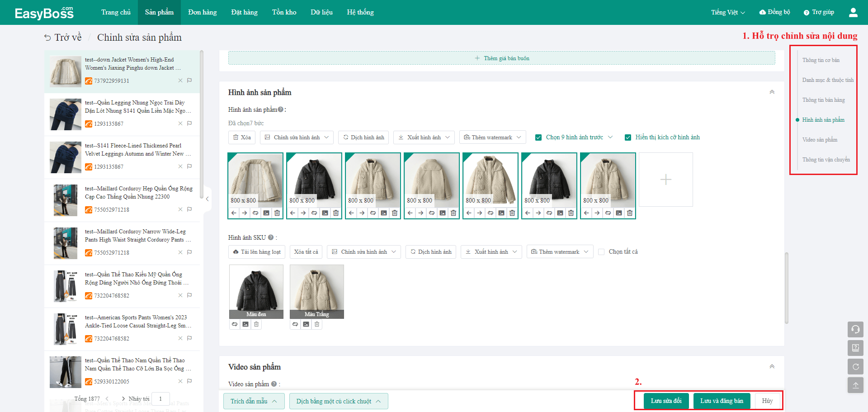Picture icon under the sixth product image
The width and height of the screenshot is (868, 412).
coord(560,213)
